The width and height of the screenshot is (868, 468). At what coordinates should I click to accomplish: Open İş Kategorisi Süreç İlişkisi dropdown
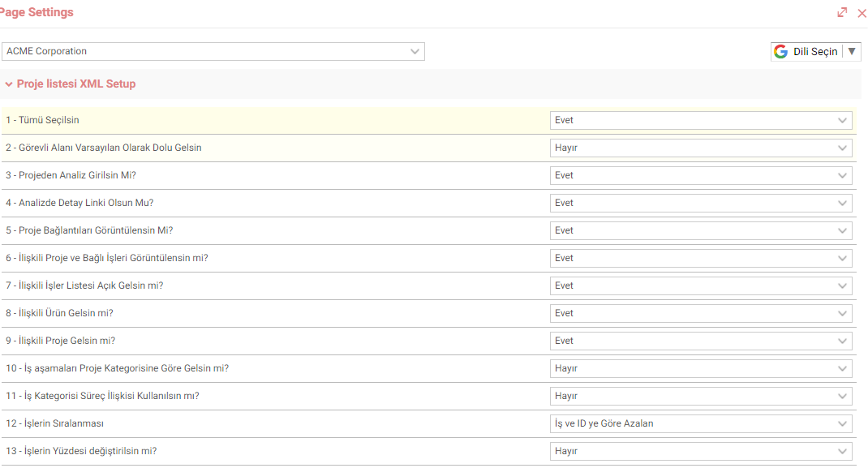pos(701,397)
